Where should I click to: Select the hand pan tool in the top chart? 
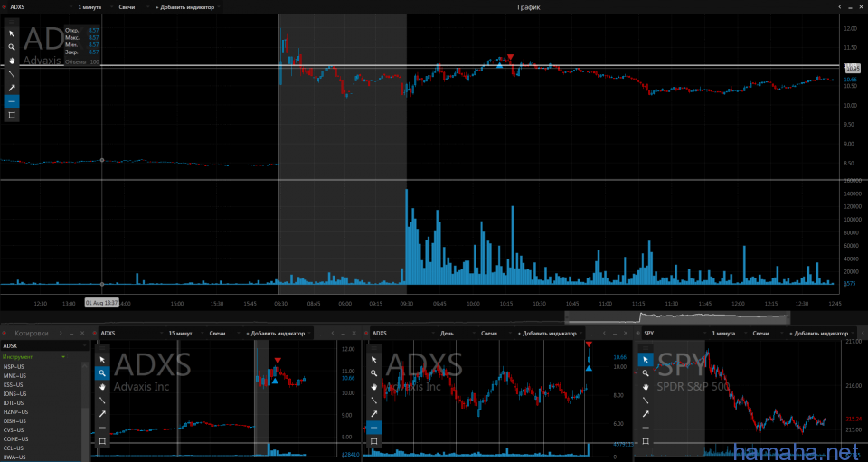12,61
